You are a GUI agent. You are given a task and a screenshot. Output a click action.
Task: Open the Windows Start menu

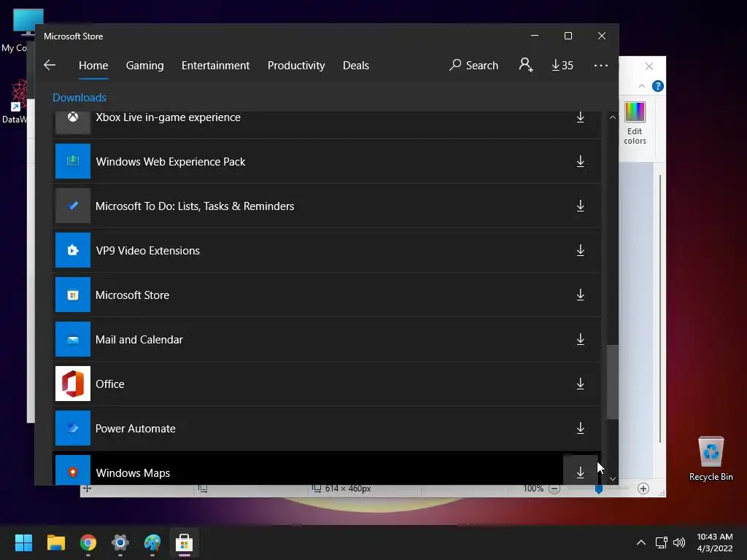click(24, 542)
